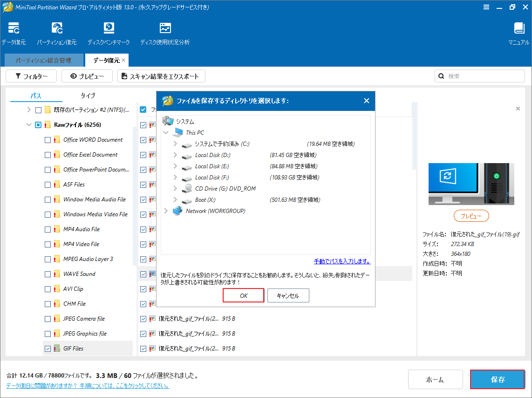Check Office Excel Document
The width and height of the screenshot is (532, 398).
tap(47, 154)
